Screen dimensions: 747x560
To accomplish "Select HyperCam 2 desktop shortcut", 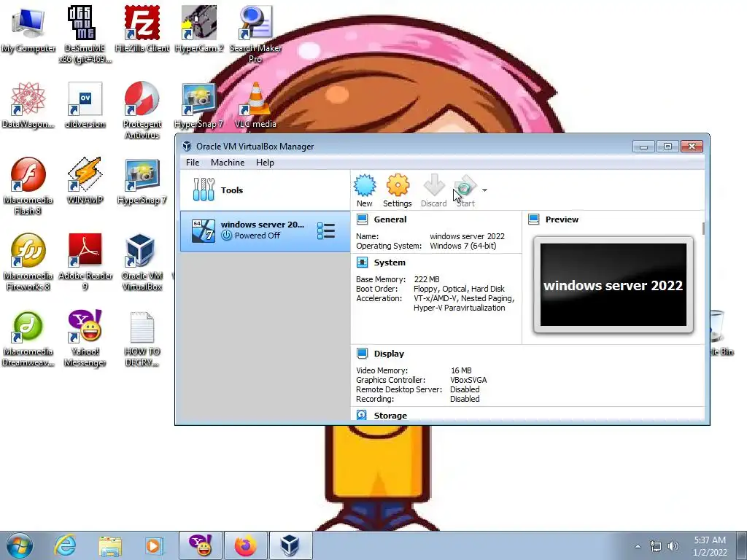I will [198, 29].
